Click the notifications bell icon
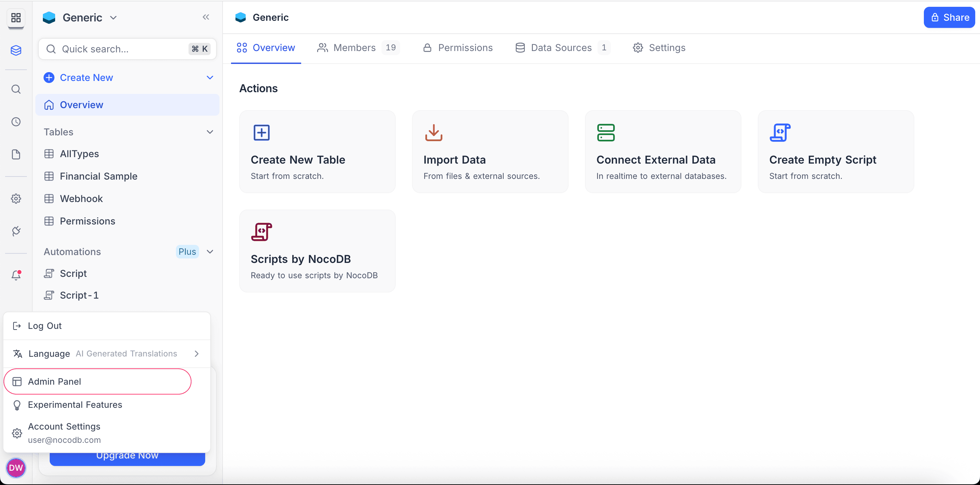Viewport: 980px width, 485px height. [16, 275]
